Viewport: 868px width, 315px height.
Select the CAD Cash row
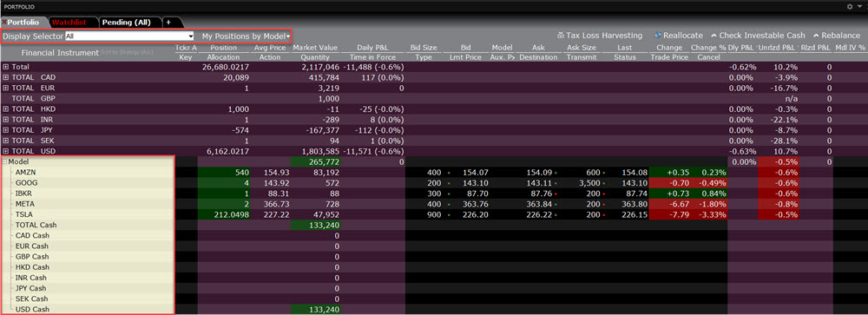click(x=89, y=235)
